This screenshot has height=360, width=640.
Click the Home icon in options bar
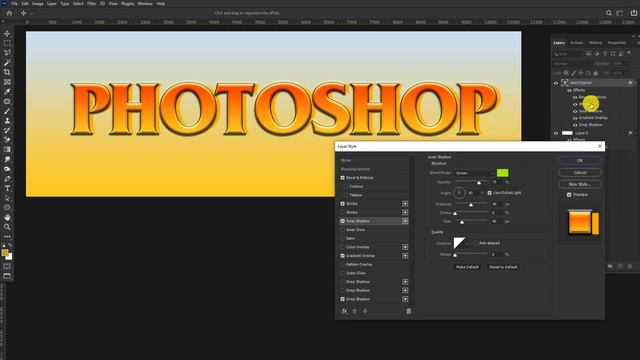point(9,13)
